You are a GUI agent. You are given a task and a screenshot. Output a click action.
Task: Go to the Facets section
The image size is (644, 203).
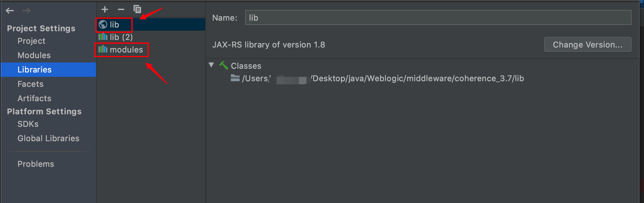click(31, 84)
